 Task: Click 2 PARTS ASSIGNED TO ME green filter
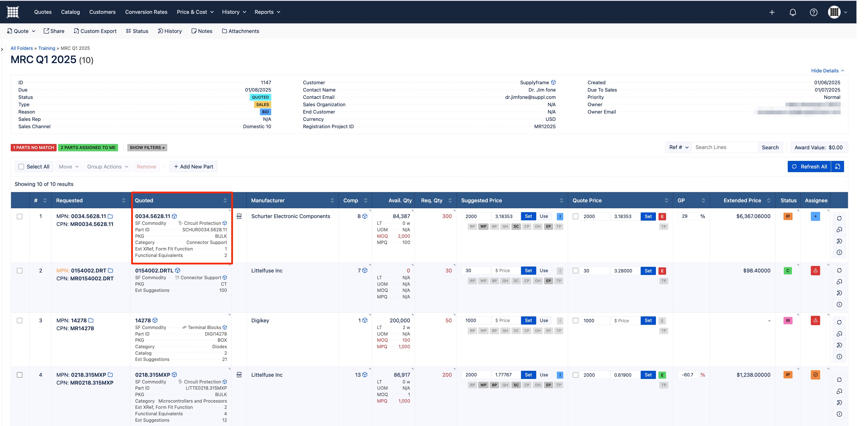click(x=88, y=148)
